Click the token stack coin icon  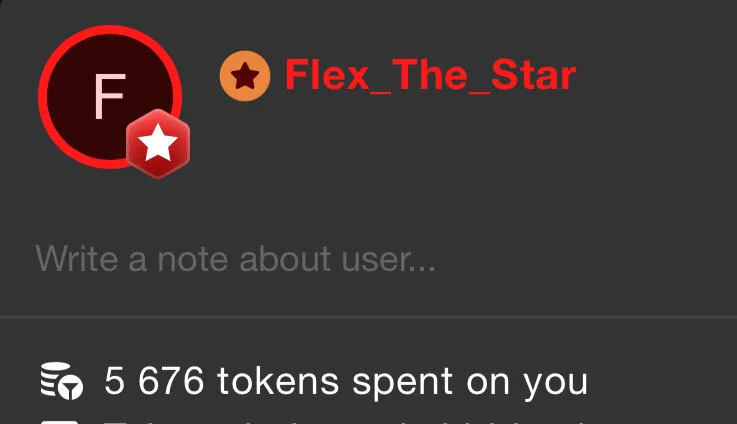point(62,381)
